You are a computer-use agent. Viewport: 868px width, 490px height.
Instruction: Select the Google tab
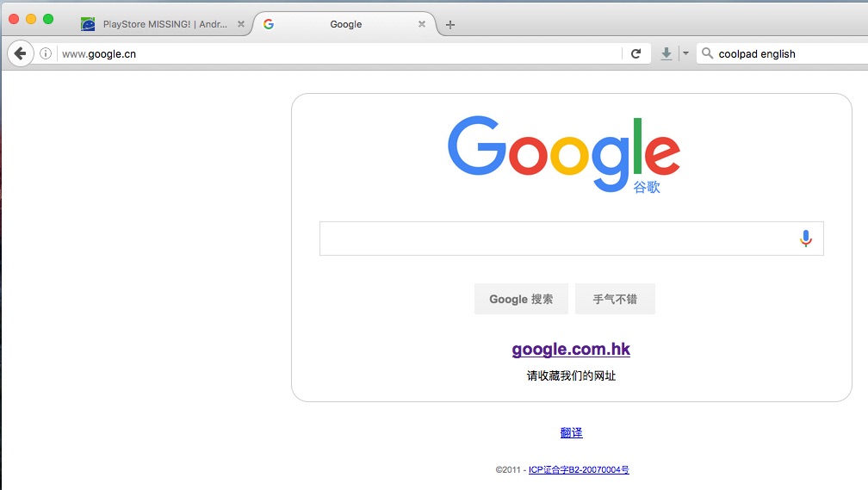pyautogui.click(x=345, y=24)
